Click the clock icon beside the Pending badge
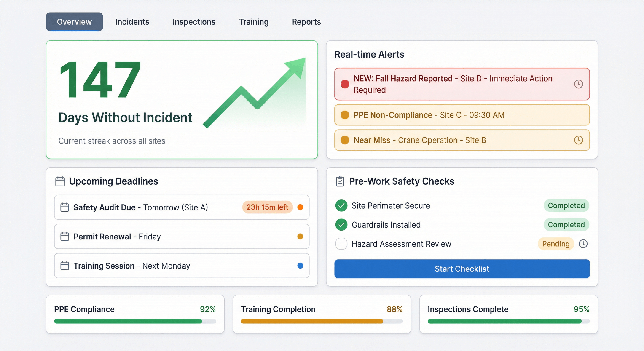Viewport: 644px width, 351px height. [583, 244]
